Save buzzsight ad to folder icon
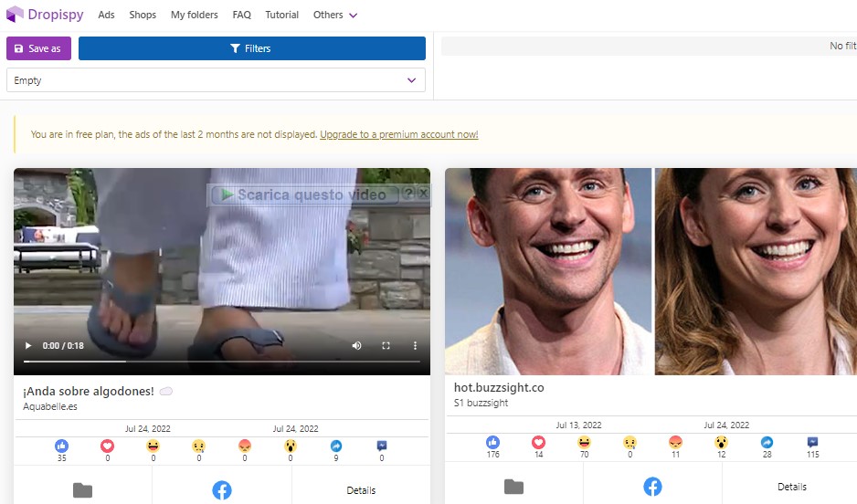 tap(513, 487)
